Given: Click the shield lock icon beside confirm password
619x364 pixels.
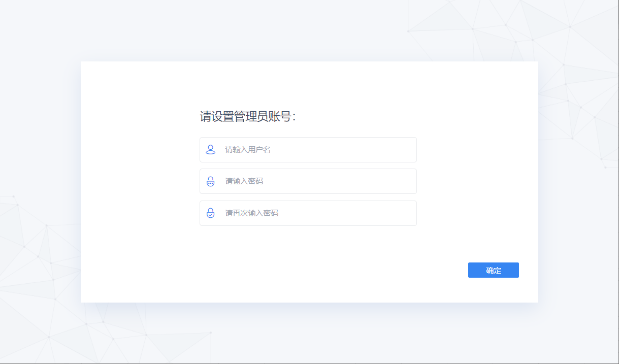Looking at the screenshot, I should pyautogui.click(x=211, y=213).
